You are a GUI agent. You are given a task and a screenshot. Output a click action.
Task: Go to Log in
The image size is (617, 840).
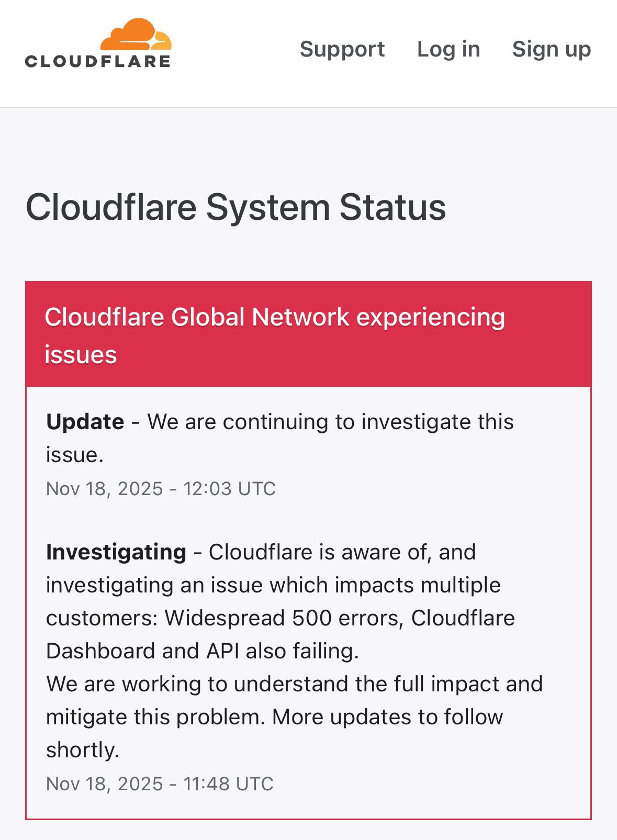click(448, 49)
